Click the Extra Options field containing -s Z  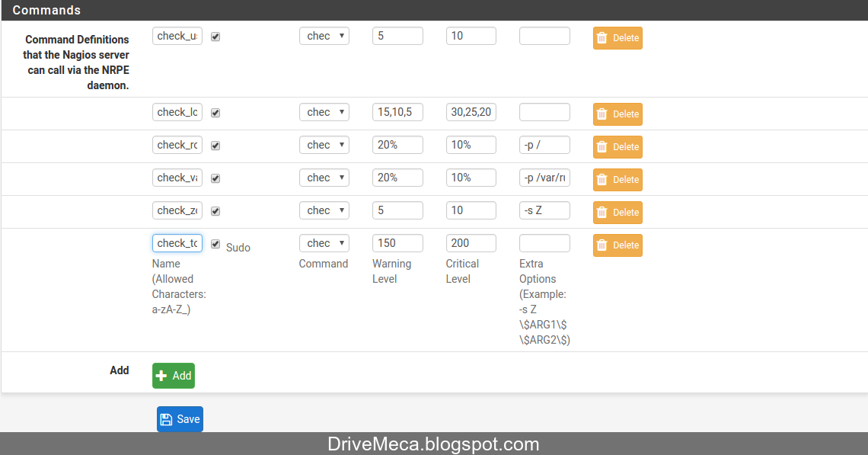tap(544, 212)
